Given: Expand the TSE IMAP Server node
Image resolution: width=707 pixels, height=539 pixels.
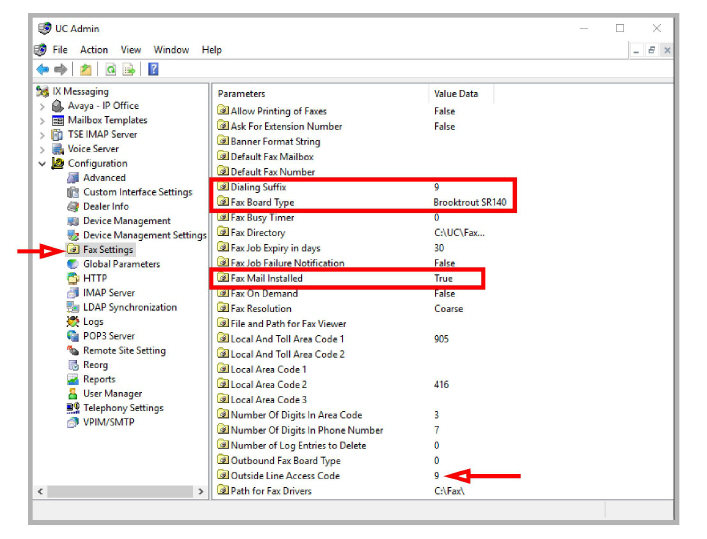Looking at the screenshot, I should point(42,135).
